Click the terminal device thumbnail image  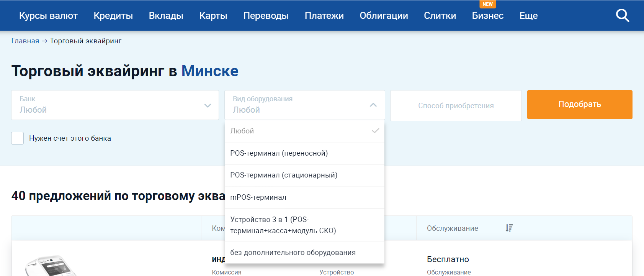(x=50, y=266)
